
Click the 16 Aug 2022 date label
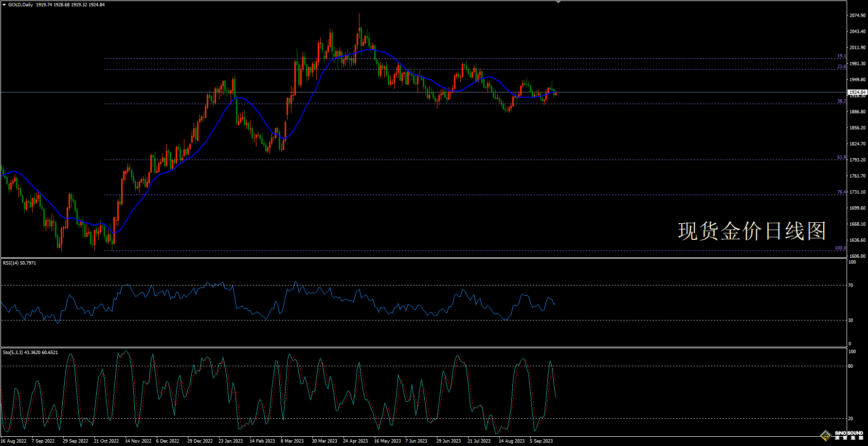14,441
